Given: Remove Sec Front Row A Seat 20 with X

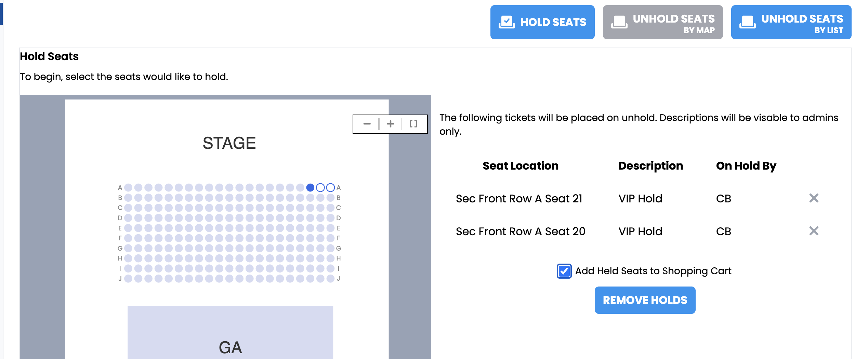Looking at the screenshot, I should coord(814,231).
